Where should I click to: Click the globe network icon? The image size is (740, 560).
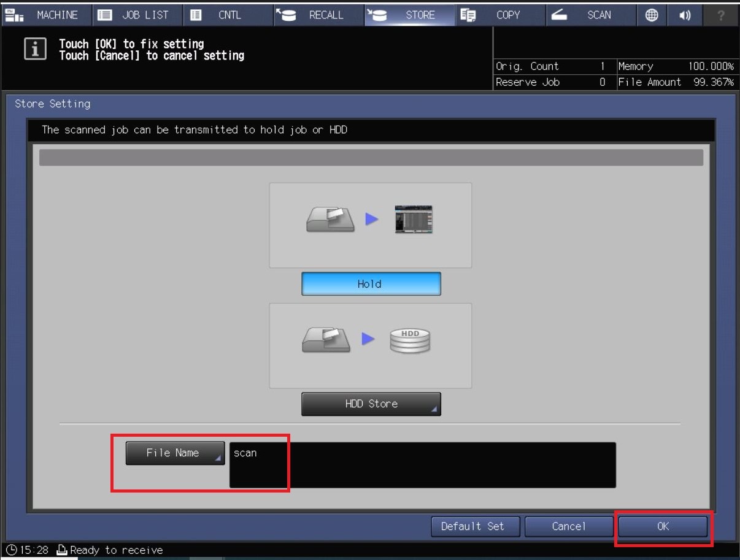coord(652,15)
